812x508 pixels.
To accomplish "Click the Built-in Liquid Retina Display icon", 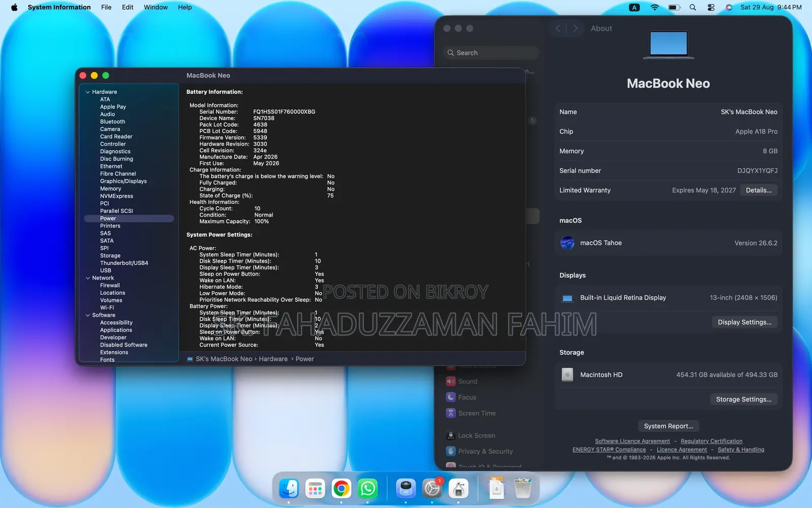I will point(567,298).
